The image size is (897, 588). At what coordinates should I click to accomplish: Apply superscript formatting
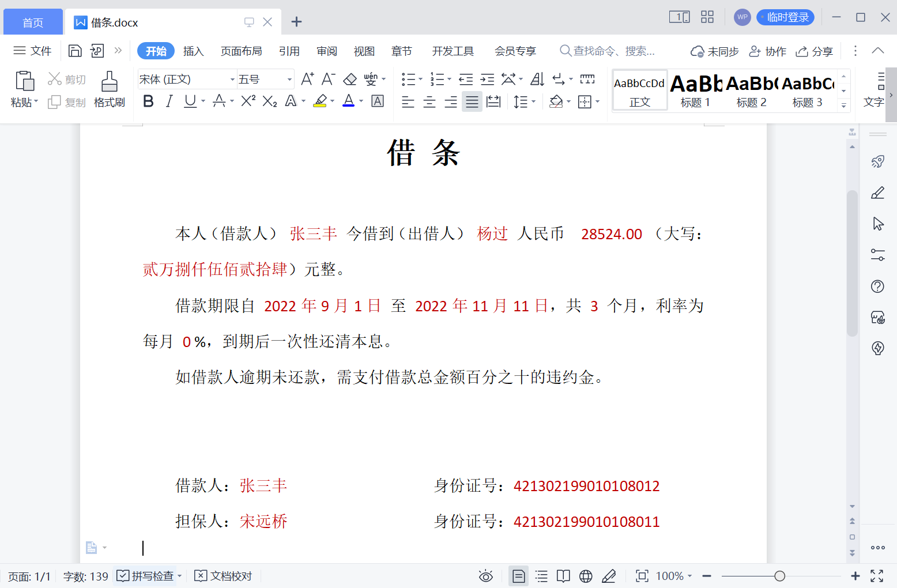(248, 101)
